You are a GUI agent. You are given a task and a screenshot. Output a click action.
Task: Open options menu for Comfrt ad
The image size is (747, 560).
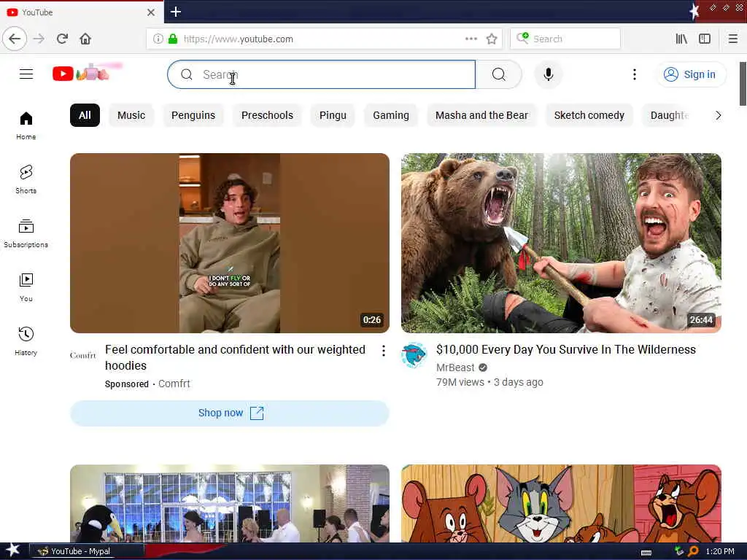[x=384, y=351]
